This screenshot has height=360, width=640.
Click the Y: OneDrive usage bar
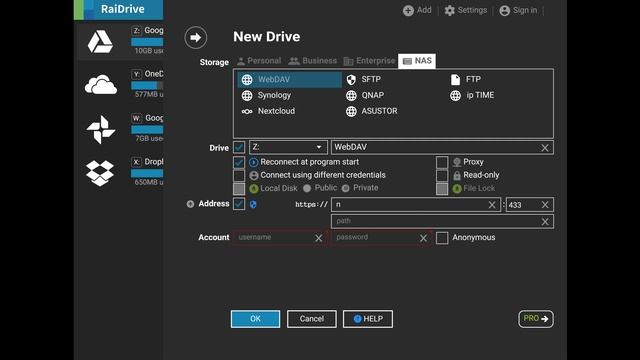147,86
